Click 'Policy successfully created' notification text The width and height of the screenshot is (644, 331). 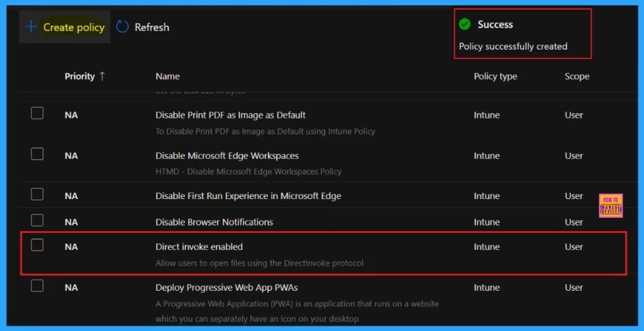pyautogui.click(x=513, y=46)
